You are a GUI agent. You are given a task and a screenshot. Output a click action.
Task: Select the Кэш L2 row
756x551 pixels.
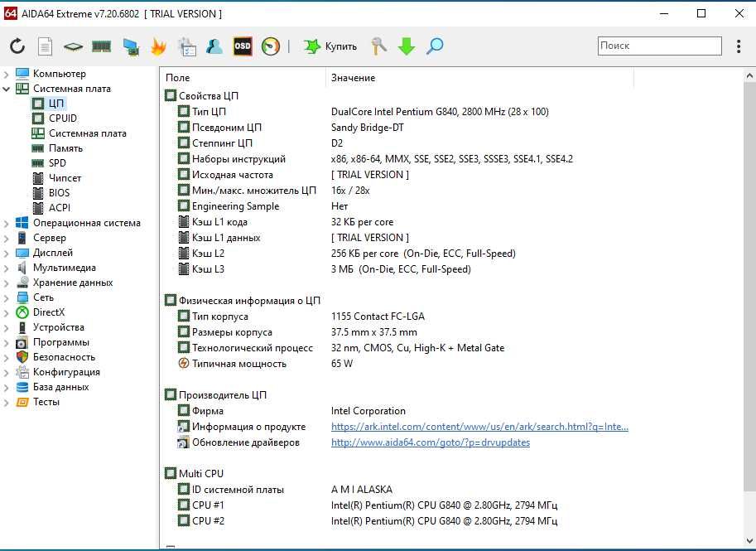(347, 254)
